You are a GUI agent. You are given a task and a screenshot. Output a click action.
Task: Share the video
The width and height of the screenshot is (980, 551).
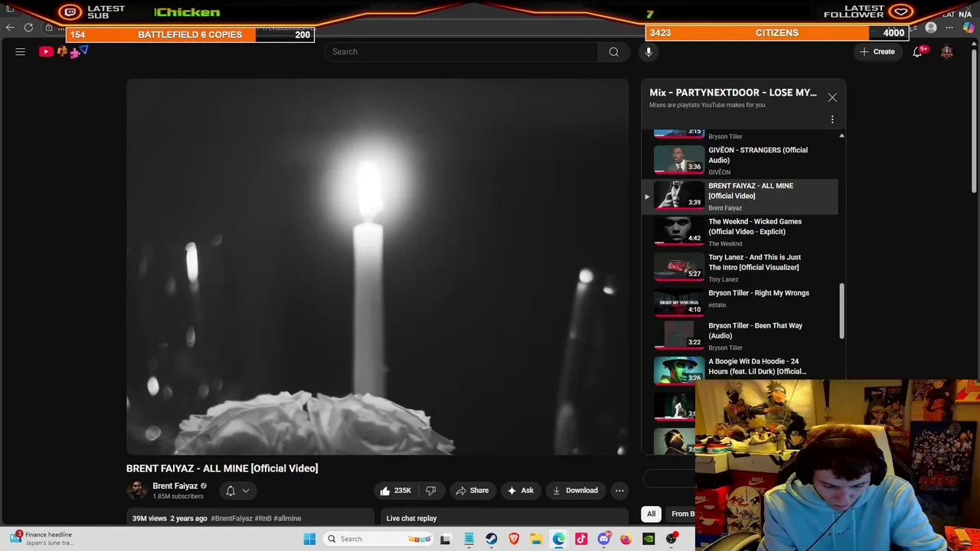click(472, 491)
